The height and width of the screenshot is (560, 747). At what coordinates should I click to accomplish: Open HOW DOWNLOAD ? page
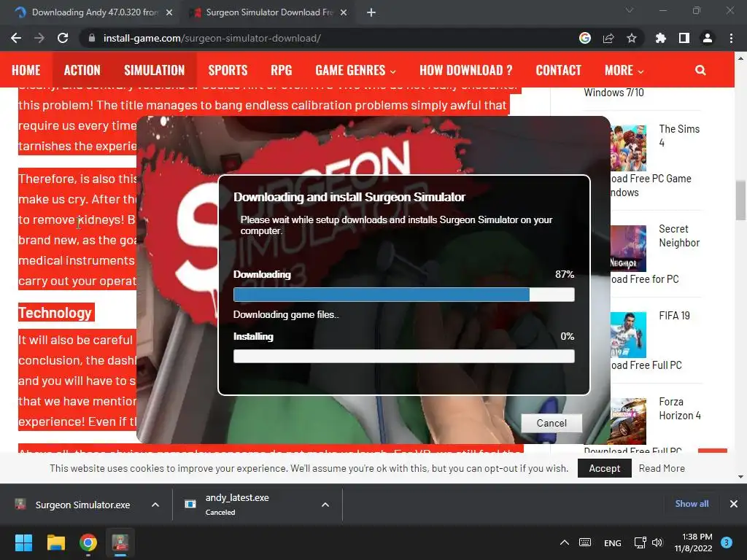[466, 71]
